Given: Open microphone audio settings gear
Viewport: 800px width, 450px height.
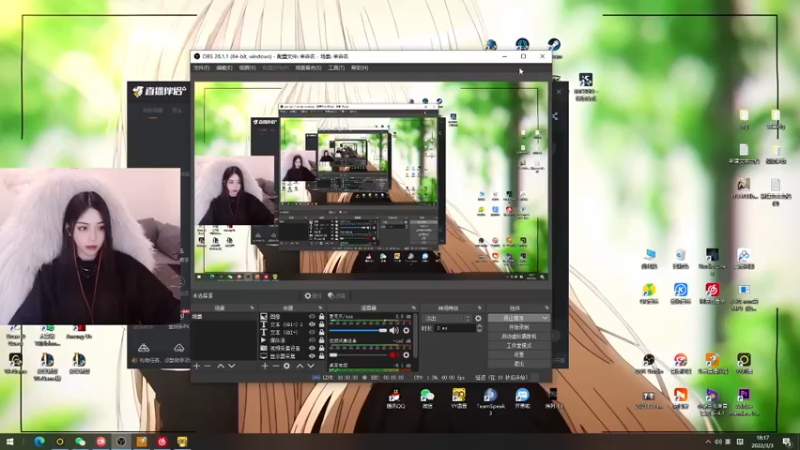Looking at the screenshot, I should coord(406,331).
